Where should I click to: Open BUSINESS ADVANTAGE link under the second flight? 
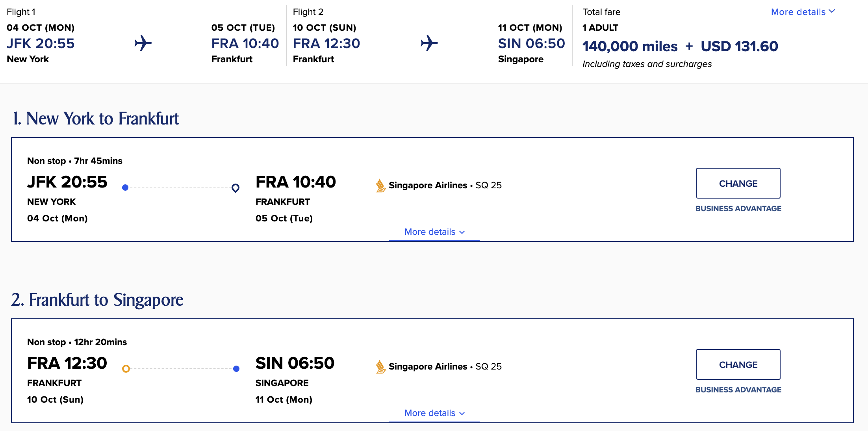738,390
